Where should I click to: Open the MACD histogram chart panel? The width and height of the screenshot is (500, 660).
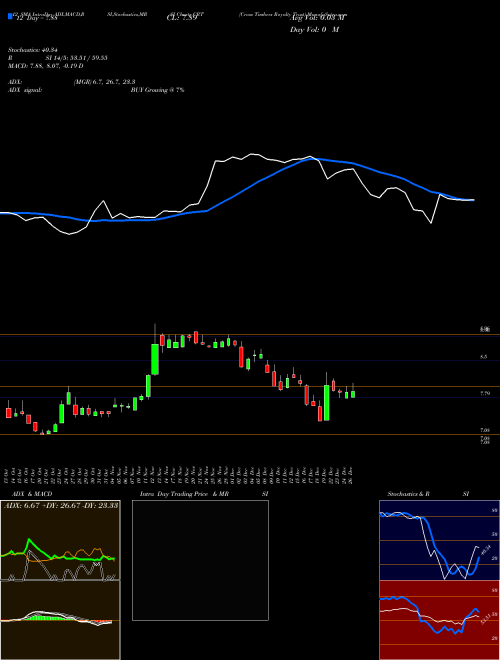(60, 620)
